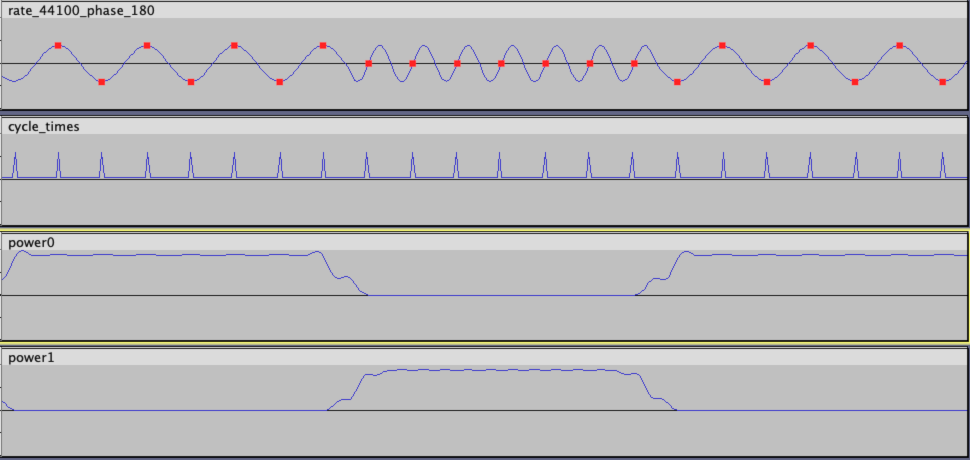Screen dimensions: 970x460
Task: Click the first spike in the cycle_times plot
Action: (15, 165)
